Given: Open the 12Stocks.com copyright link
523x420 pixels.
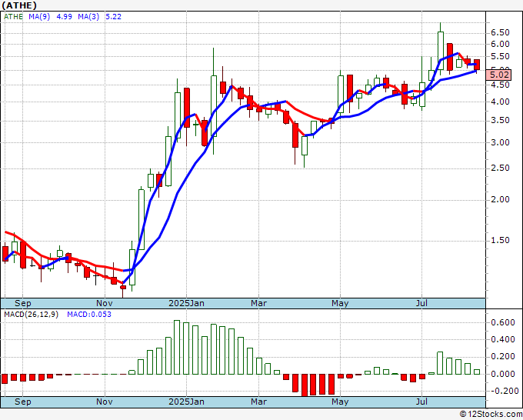Looking at the screenshot, I should [x=491, y=415].
